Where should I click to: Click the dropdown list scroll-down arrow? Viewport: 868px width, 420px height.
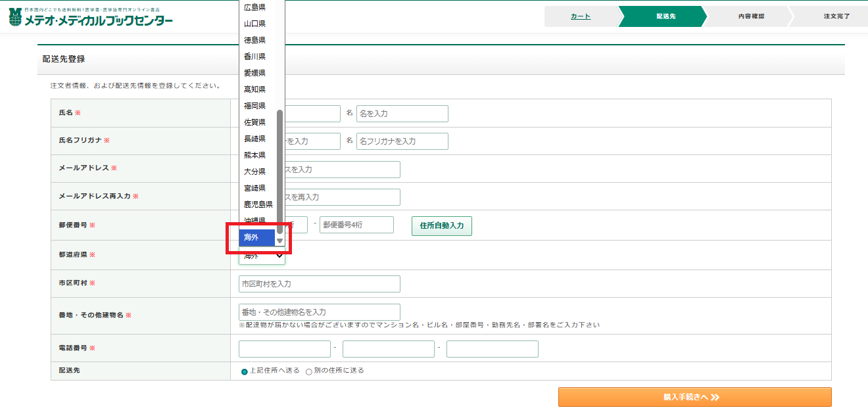click(280, 241)
